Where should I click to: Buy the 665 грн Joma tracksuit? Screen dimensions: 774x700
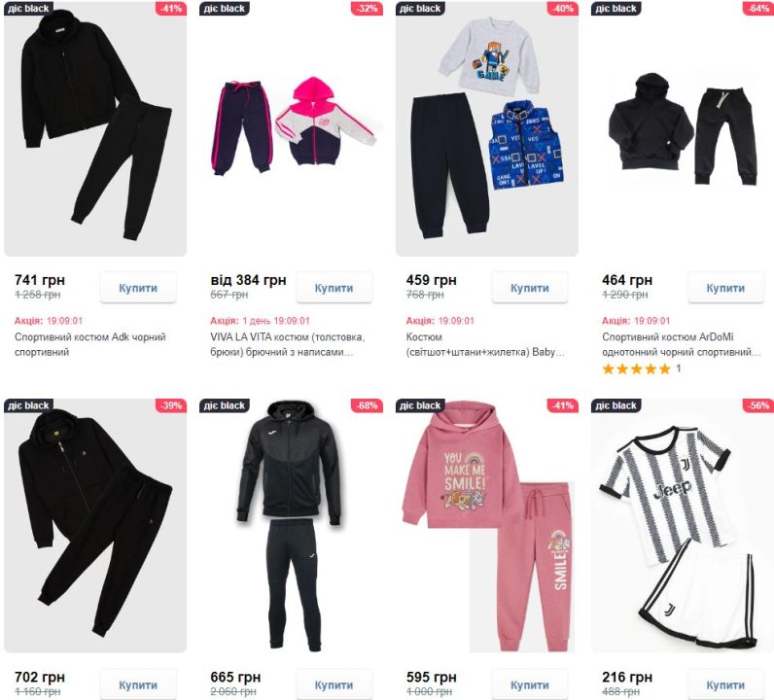tap(334, 684)
